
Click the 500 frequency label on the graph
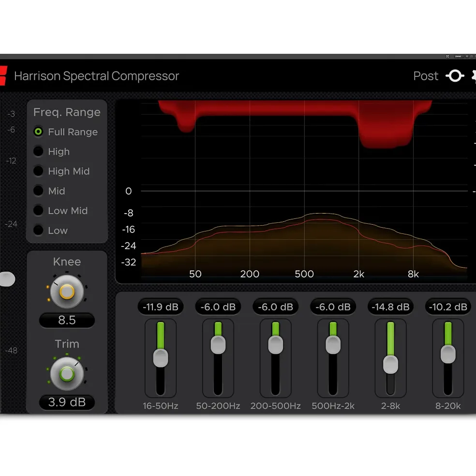click(x=304, y=274)
